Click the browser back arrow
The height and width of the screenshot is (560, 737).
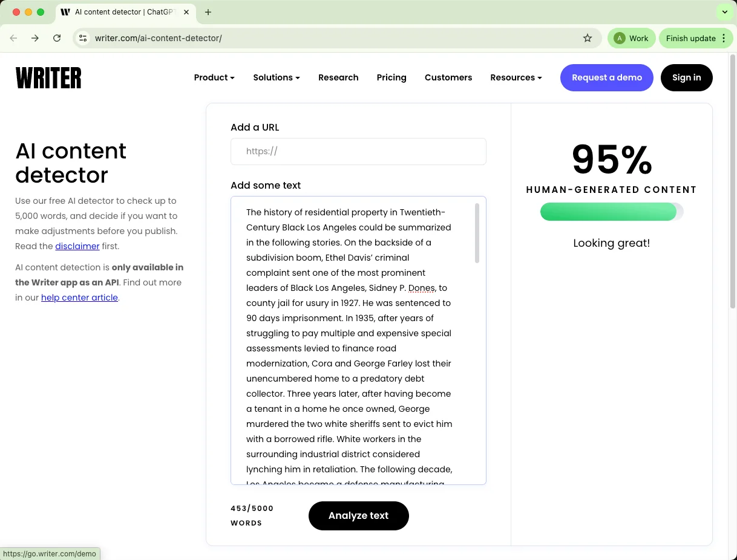(x=13, y=38)
